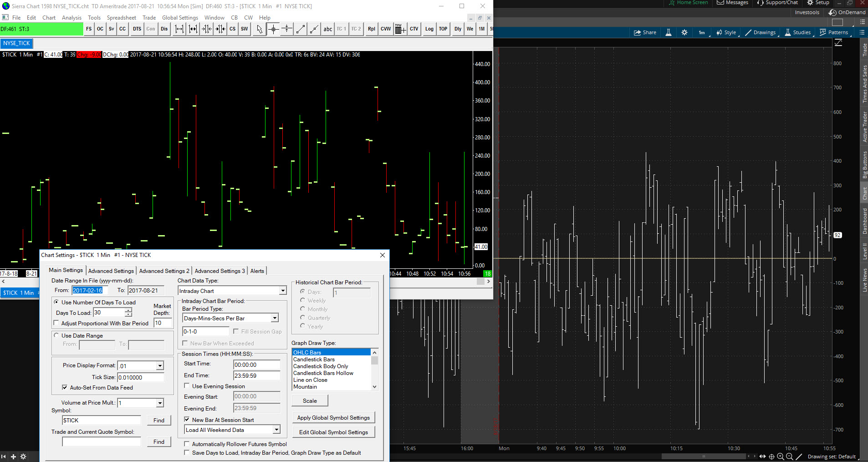Expand the Chart Data Type dropdown
The height and width of the screenshot is (462, 868).
[282, 291]
